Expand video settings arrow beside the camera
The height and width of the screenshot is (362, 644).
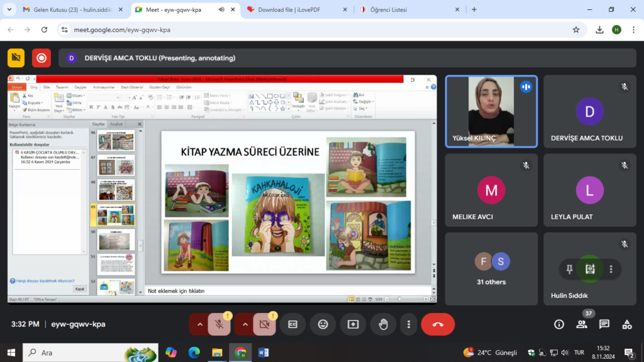pos(245,324)
